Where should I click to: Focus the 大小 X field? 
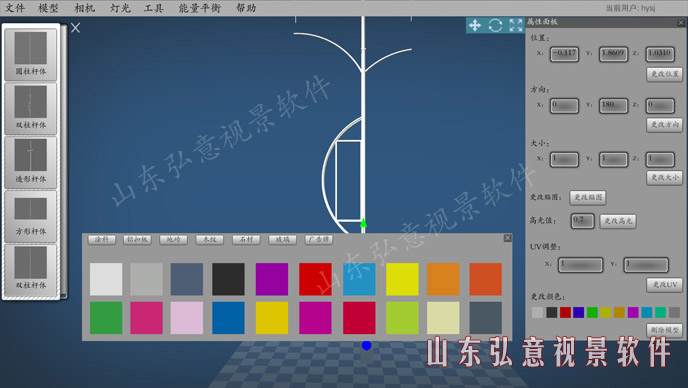(564, 159)
